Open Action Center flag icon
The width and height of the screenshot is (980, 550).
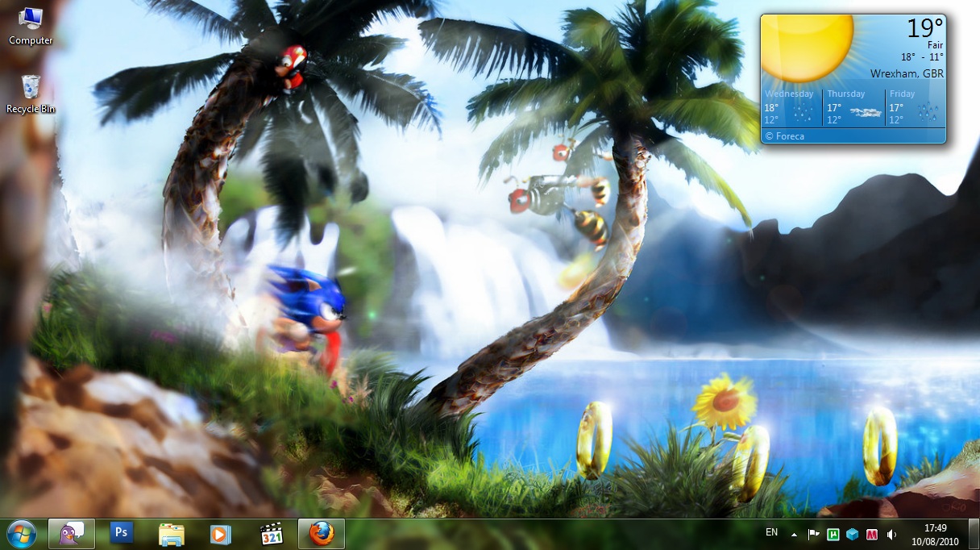pos(814,534)
